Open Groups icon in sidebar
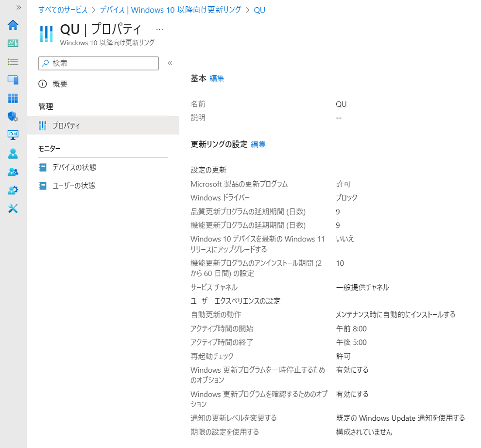Viewport: 481px width, 448px height. 13,172
